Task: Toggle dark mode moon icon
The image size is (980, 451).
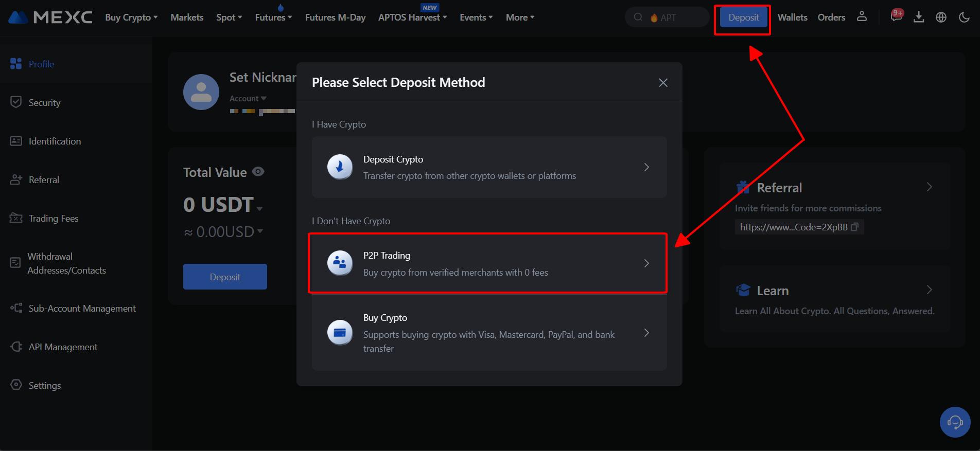Action: click(964, 17)
